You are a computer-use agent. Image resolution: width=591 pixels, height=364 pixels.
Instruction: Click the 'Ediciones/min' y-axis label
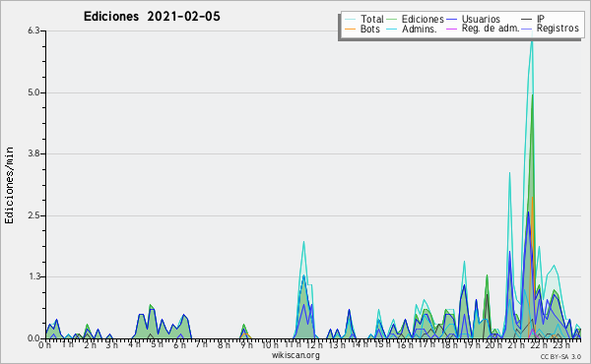click(9, 185)
